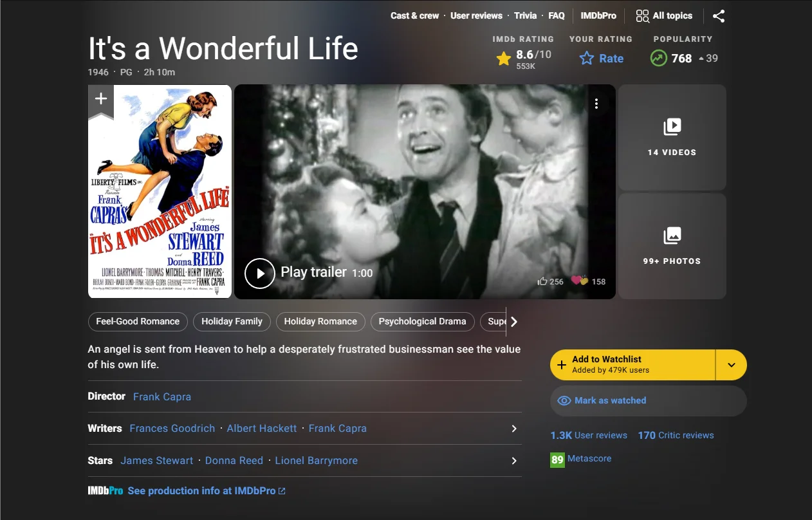The height and width of the screenshot is (520, 812).
Task: View the 170 Critic reviews
Action: 676,435
